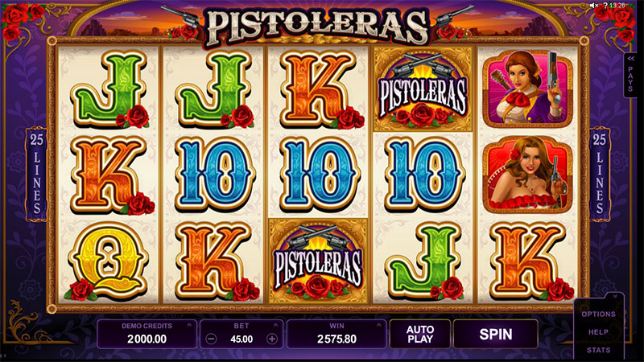Start Auto Play
This screenshot has height=362, width=644.
[419, 334]
